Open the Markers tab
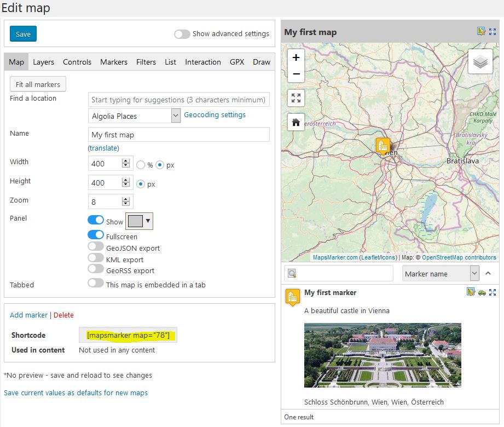Image resolution: width=504 pixels, height=427 pixels. pos(114,62)
